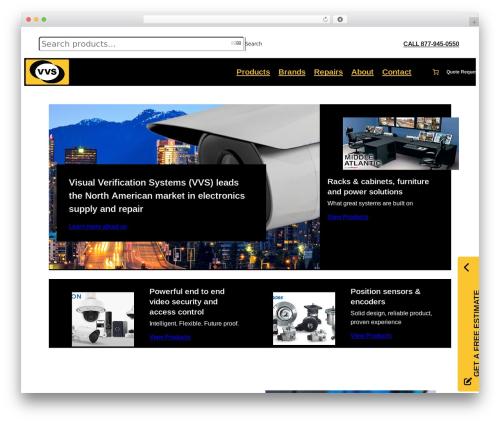Click the green maximize window button

(44, 20)
